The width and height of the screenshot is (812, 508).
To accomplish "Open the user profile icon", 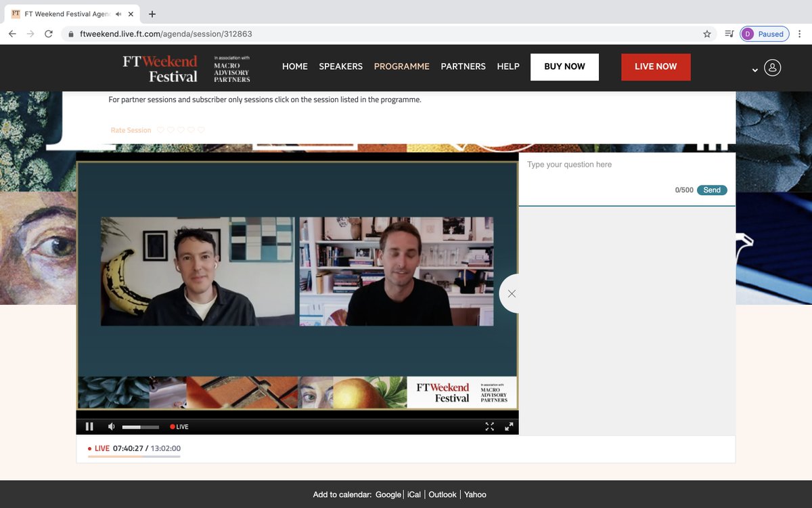I will click(x=773, y=68).
